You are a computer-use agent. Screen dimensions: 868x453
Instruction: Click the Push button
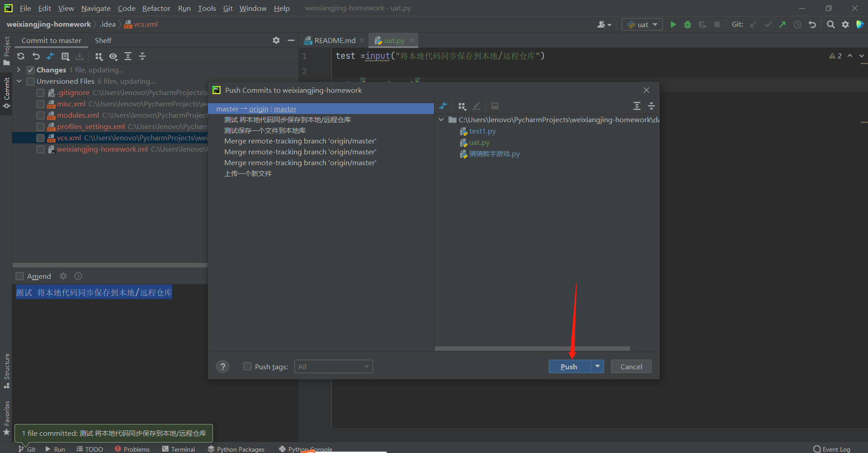click(569, 367)
